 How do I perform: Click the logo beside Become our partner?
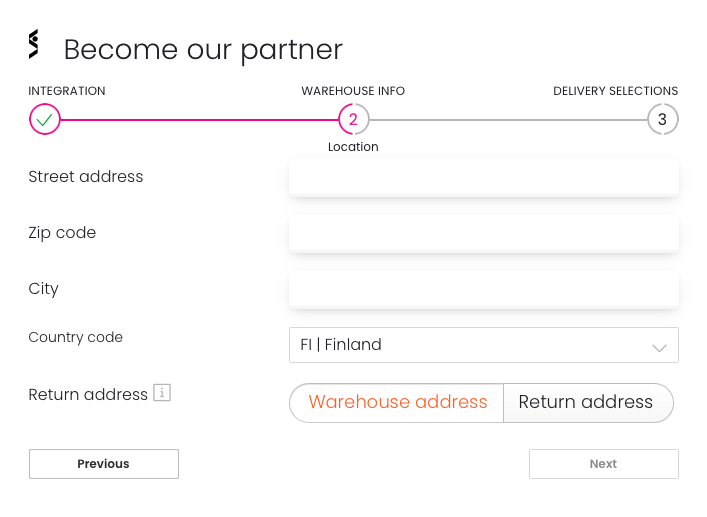(34, 44)
